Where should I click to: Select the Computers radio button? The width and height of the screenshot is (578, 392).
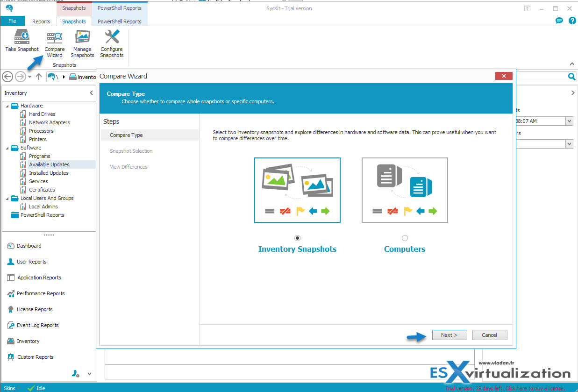point(405,238)
